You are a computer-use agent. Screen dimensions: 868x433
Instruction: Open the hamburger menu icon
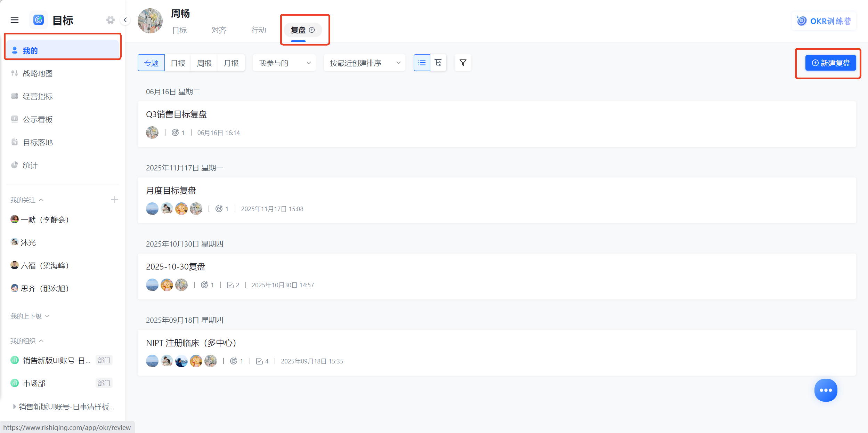15,20
